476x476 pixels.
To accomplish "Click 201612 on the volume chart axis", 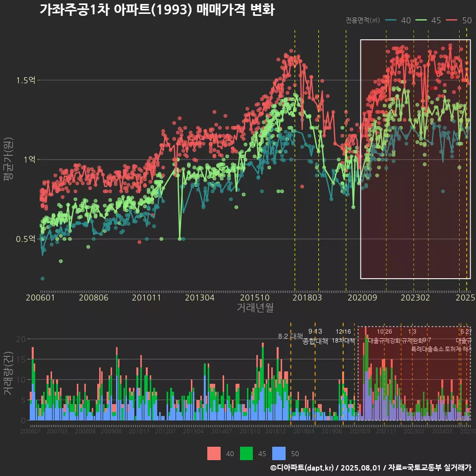I will click(x=276, y=431).
